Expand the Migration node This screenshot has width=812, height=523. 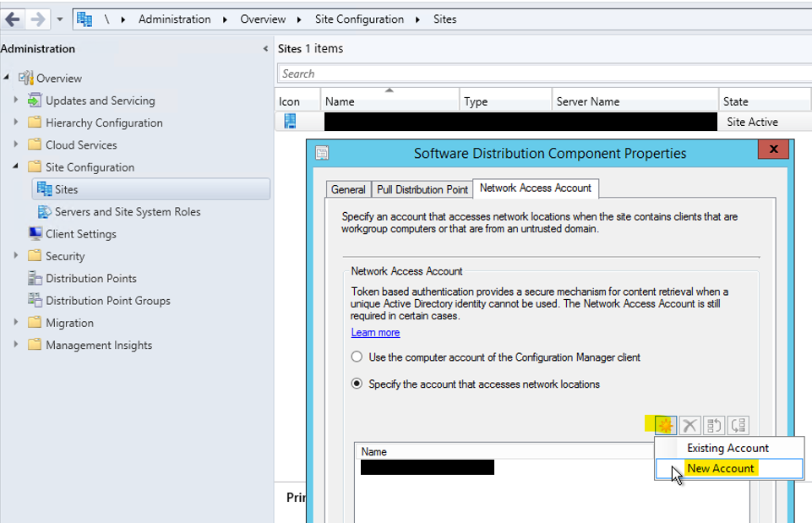(15, 322)
